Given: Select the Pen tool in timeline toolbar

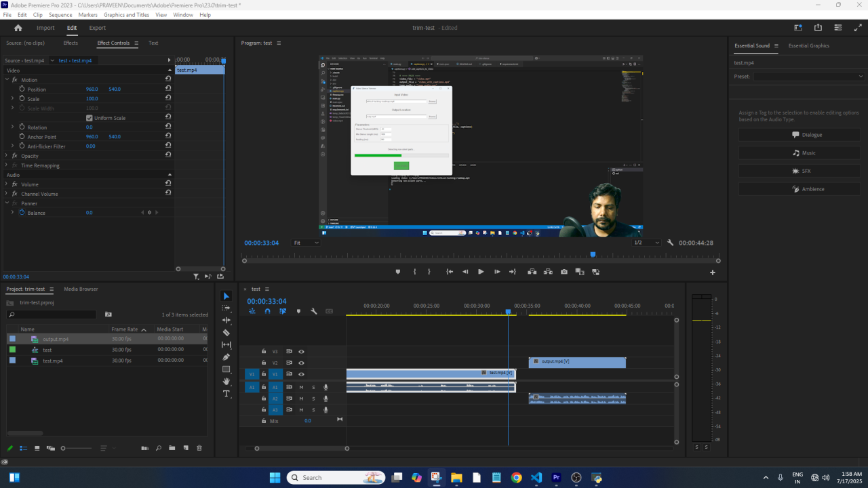Looking at the screenshot, I should [226, 357].
